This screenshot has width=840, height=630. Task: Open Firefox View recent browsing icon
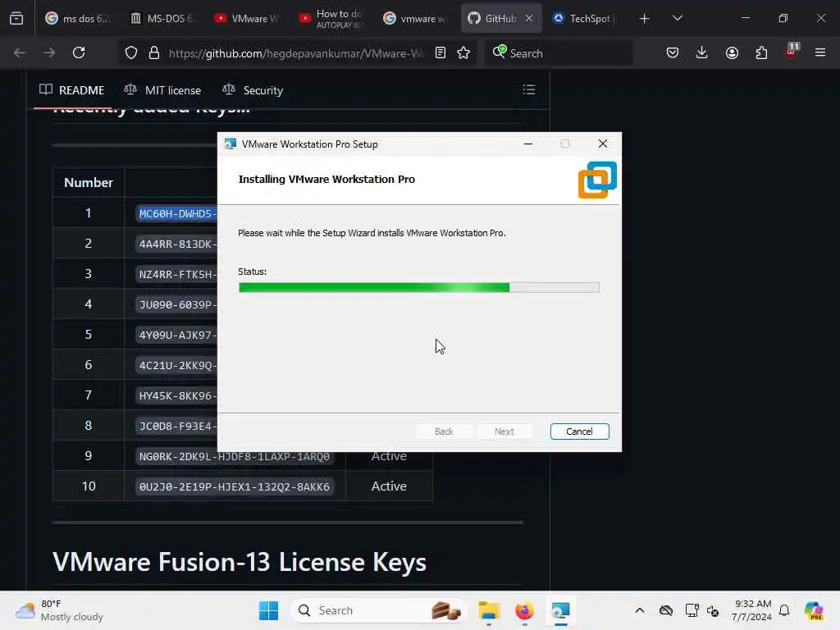(16, 18)
